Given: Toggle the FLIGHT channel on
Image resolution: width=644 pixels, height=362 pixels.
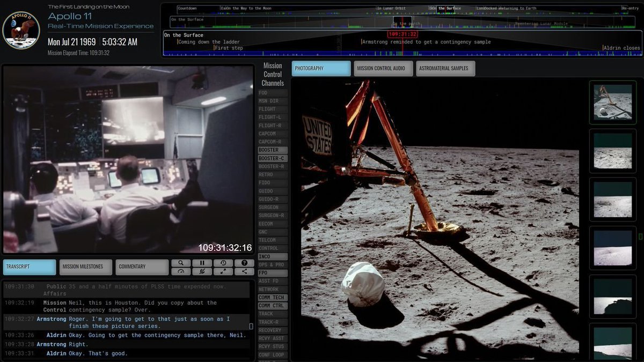Looking at the screenshot, I should click(272, 108).
